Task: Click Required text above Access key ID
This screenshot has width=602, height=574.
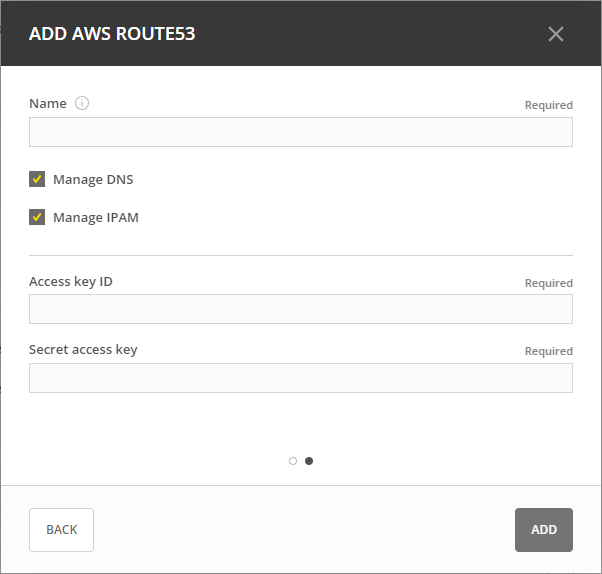Action: [x=548, y=283]
